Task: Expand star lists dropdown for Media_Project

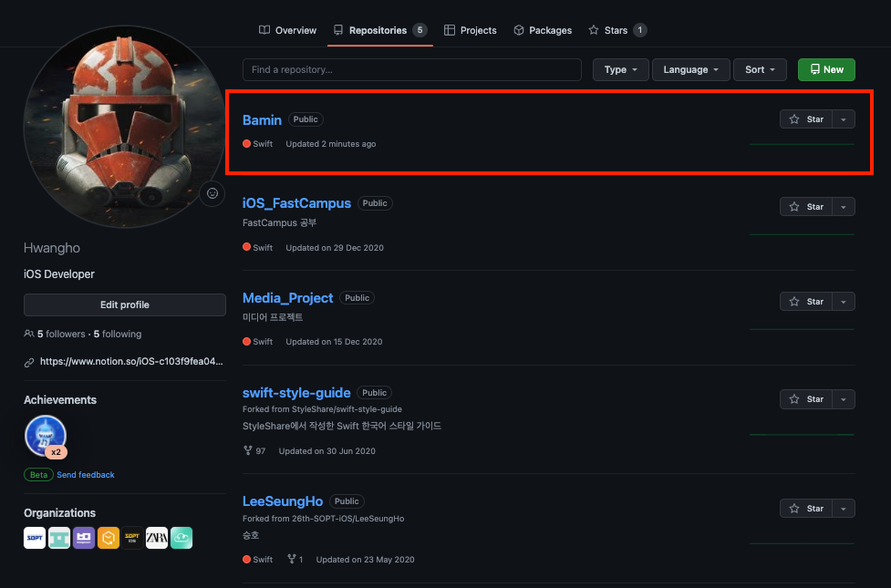Action: 844,302
